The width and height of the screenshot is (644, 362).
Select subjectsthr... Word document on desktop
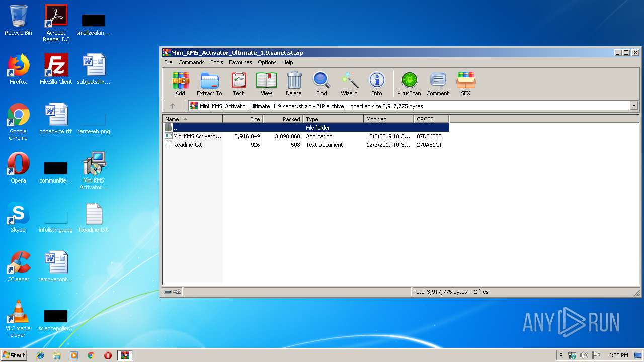pyautogui.click(x=94, y=69)
